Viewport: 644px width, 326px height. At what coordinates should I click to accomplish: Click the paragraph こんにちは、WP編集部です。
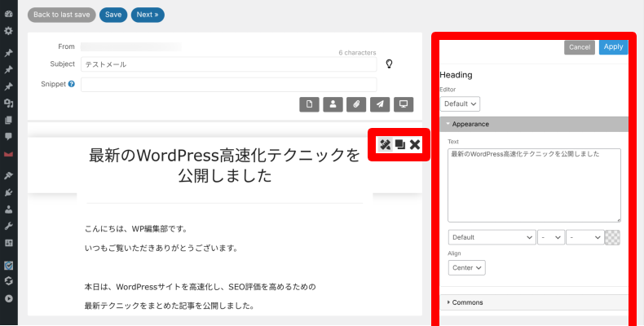point(136,229)
